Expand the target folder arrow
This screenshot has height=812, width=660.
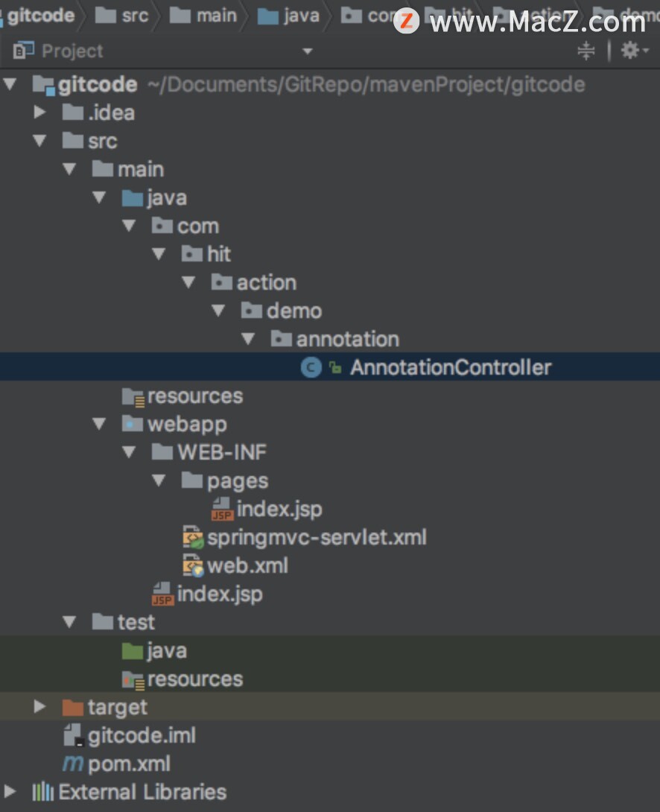(39, 706)
